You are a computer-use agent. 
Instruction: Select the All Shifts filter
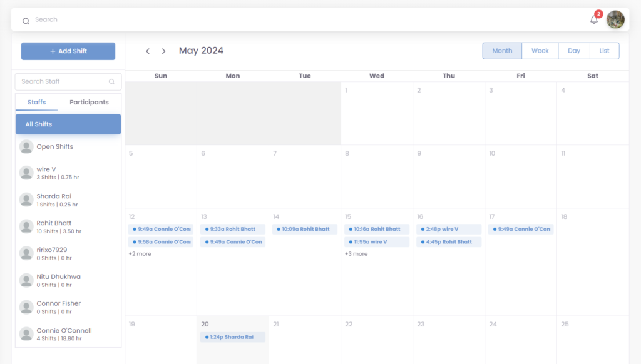coord(68,124)
